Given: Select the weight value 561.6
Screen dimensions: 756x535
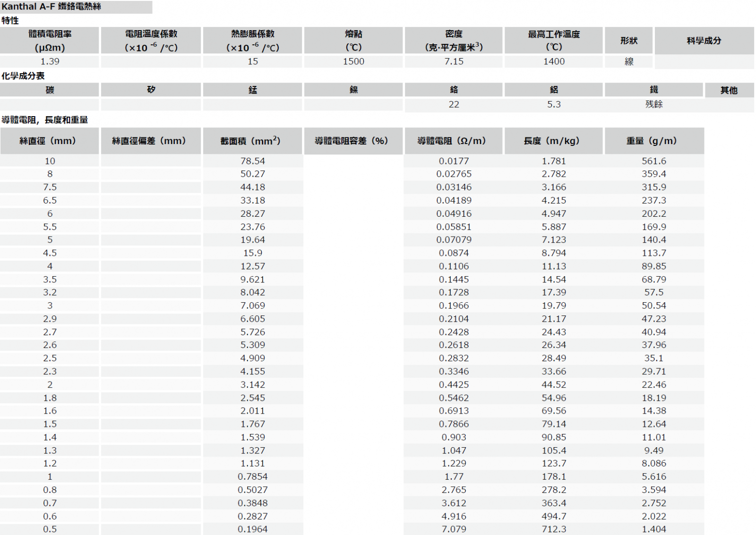Looking at the screenshot, I should (654, 161).
